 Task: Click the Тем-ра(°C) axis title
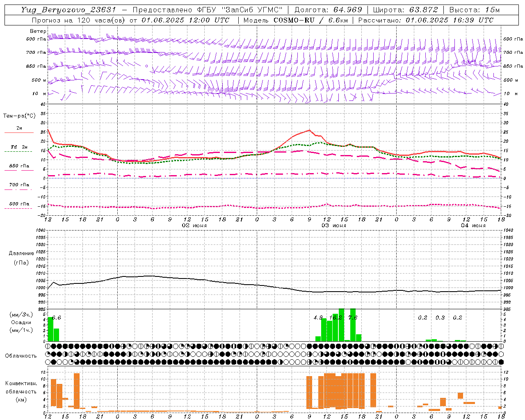click(x=19, y=116)
